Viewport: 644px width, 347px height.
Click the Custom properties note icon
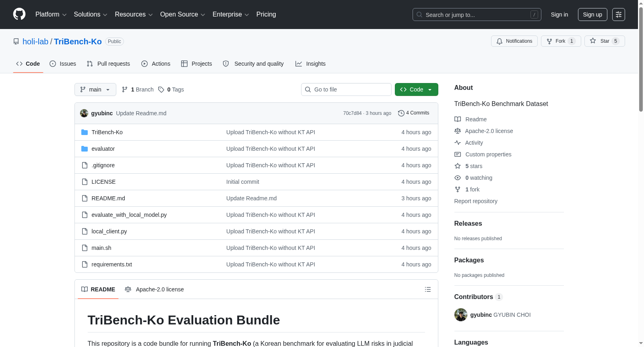tap(458, 154)
